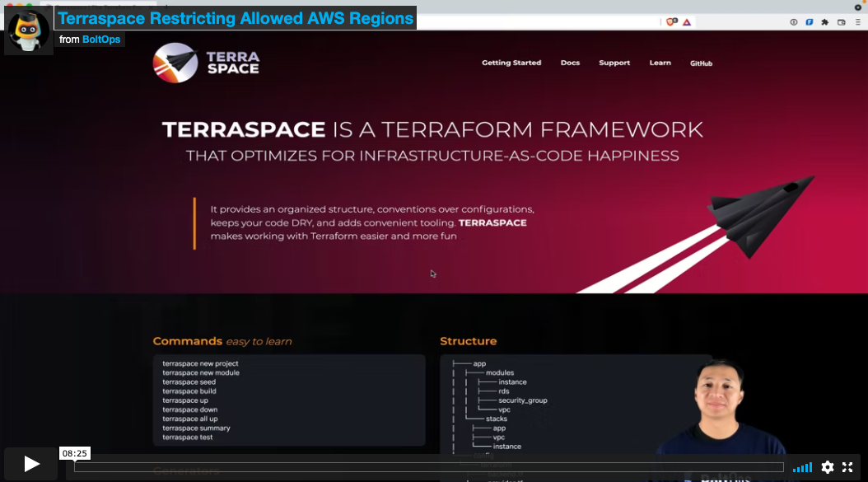Open the browser hamburger menu

point(858,22)
